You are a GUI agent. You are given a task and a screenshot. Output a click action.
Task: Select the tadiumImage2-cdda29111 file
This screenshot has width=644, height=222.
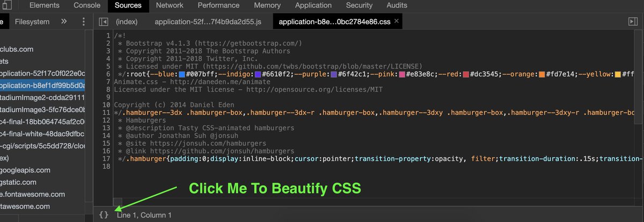43,98
